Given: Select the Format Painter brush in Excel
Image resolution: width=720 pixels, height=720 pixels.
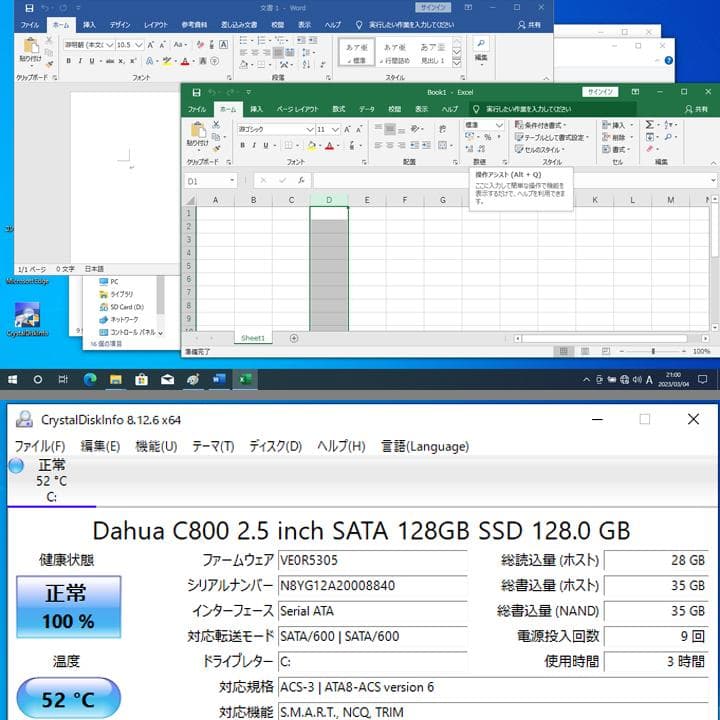Looking at the screenshot, I should 216,148.
